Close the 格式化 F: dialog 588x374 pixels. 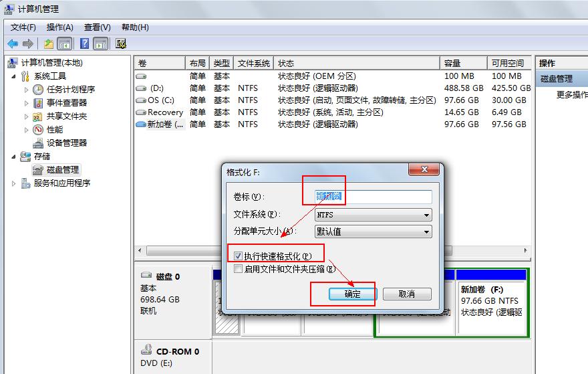point(424,169)
